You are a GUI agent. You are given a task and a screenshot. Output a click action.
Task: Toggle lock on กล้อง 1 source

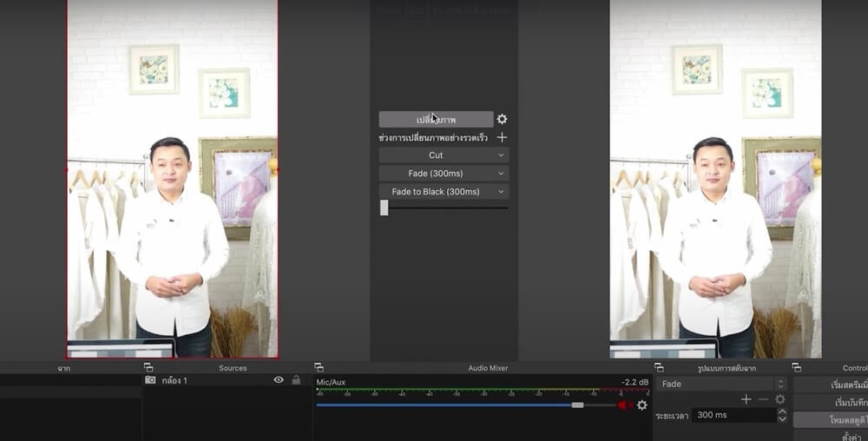296,380
